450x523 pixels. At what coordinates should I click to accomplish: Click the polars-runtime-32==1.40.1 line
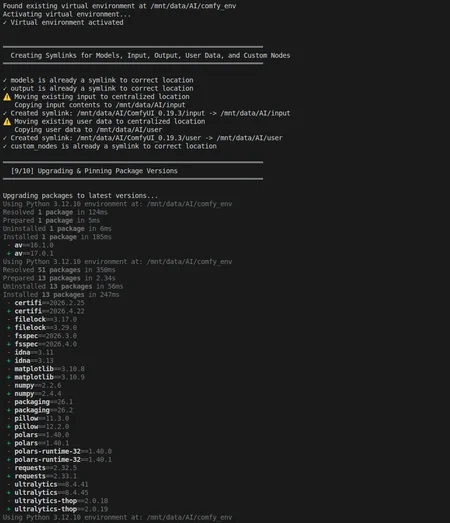click(x=63, y=460)
